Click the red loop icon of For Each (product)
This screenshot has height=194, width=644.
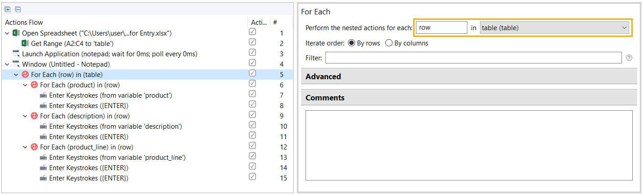(x=34, y=85)
